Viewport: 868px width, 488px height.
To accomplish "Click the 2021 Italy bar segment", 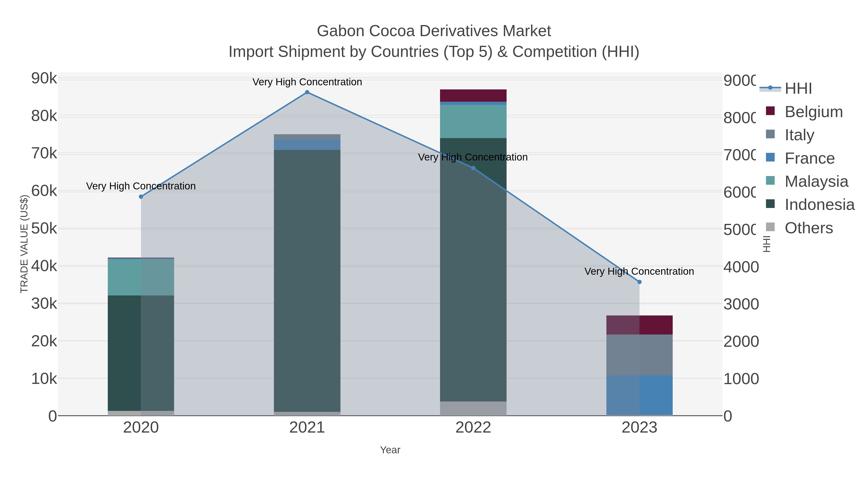I will pos(307,137).
